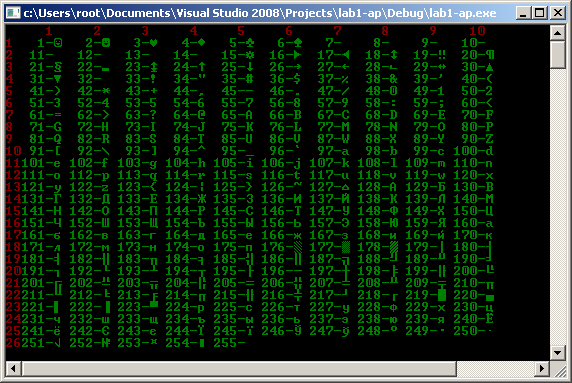Click the entry "107-k"

(329, 163)
